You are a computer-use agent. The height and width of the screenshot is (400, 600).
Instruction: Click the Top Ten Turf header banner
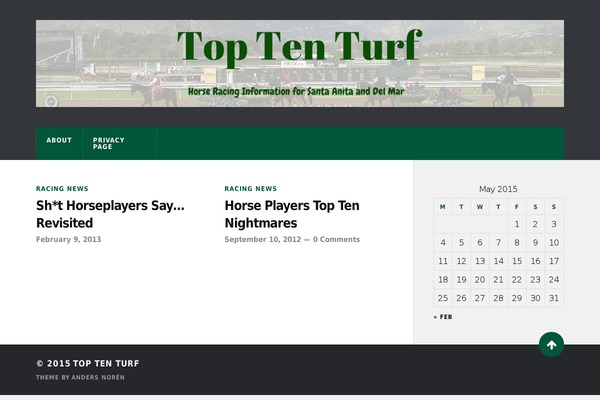tap(300, 63)
